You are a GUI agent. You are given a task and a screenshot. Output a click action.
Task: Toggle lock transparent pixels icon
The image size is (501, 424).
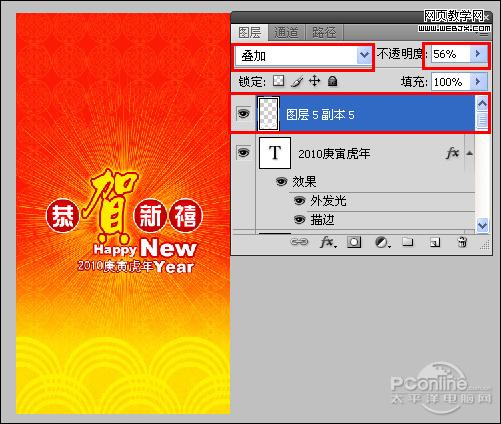278,81
